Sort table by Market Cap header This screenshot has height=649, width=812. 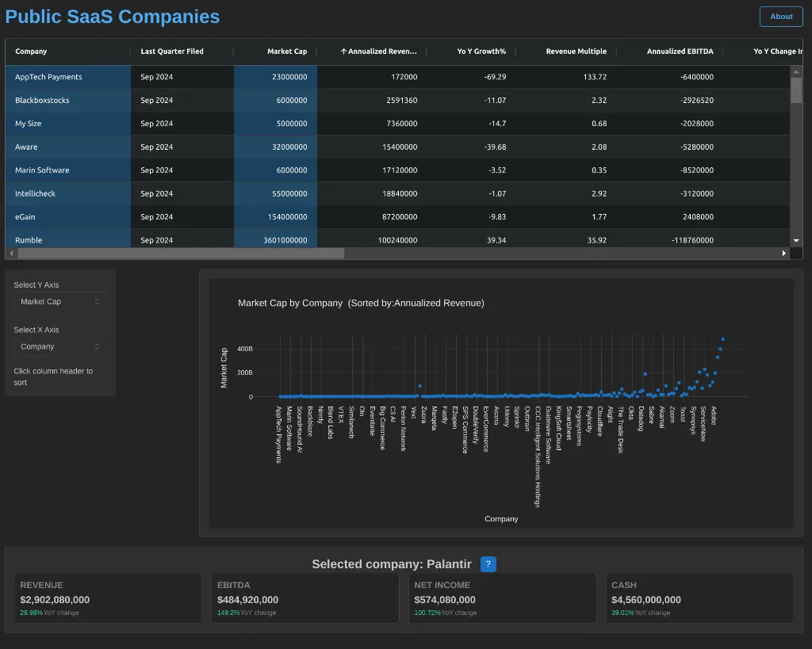[x=286, y=52]
